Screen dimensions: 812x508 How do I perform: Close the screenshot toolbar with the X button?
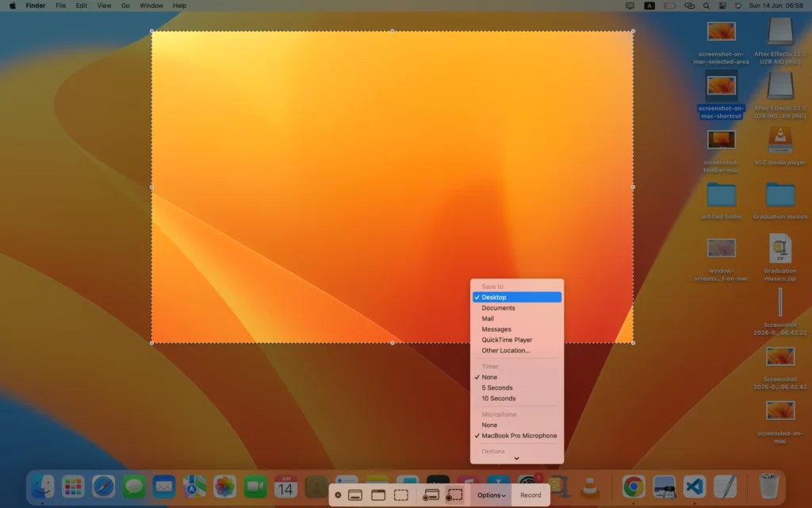tap(338, 495)
